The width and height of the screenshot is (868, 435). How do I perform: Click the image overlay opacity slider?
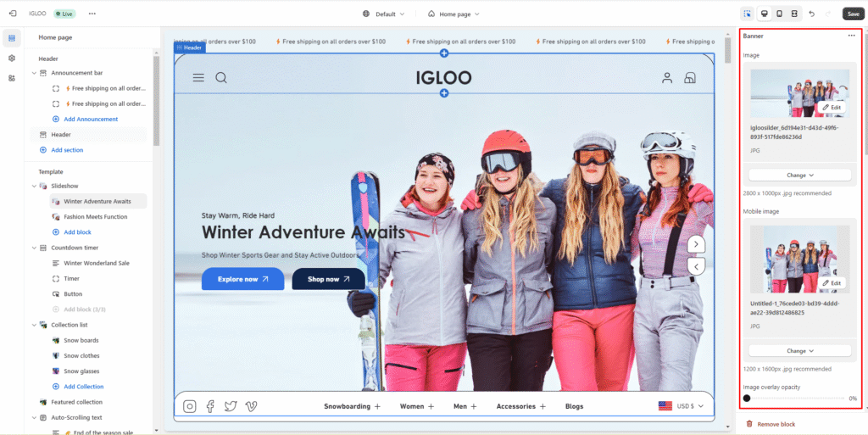pos(794,398)
